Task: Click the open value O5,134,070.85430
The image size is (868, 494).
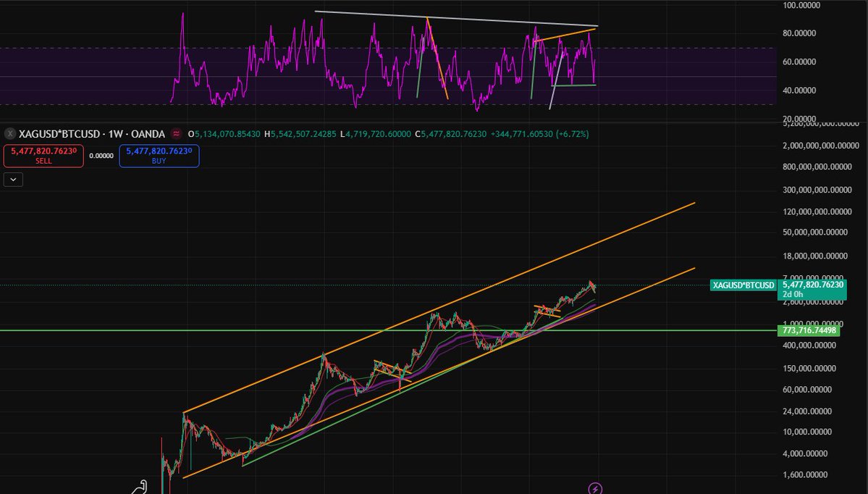Action: click(x=224, y=134)
